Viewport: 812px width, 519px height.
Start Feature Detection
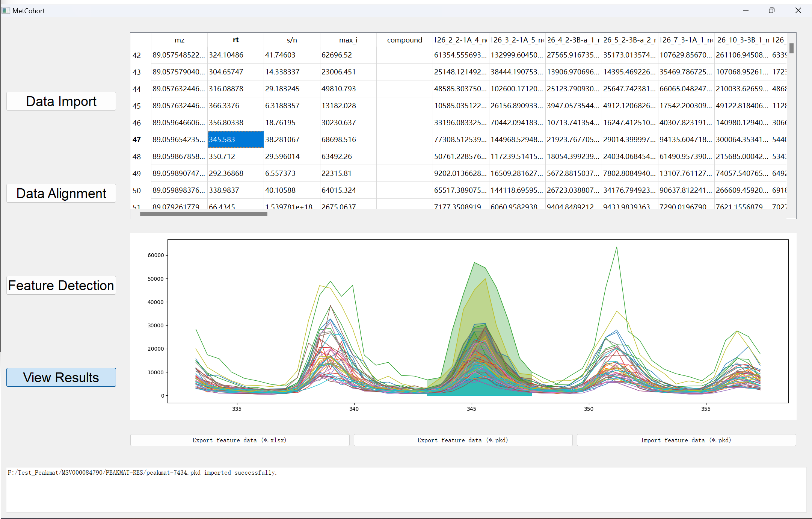(x=61, y=285)
